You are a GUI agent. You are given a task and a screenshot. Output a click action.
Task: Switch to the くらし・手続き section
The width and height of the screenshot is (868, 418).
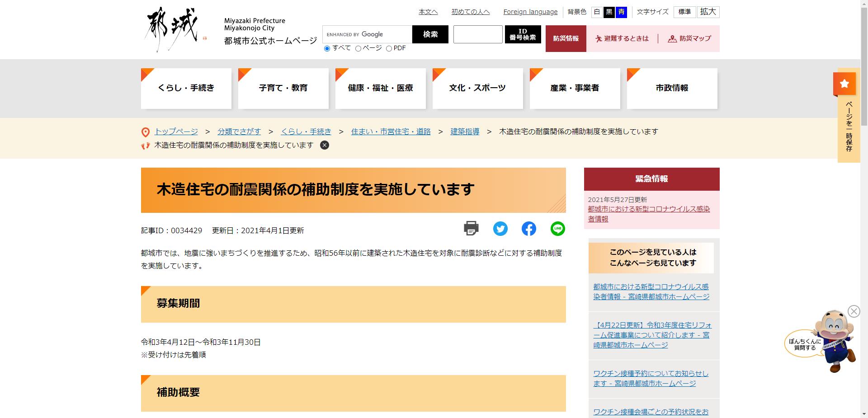tap(186, 89)
